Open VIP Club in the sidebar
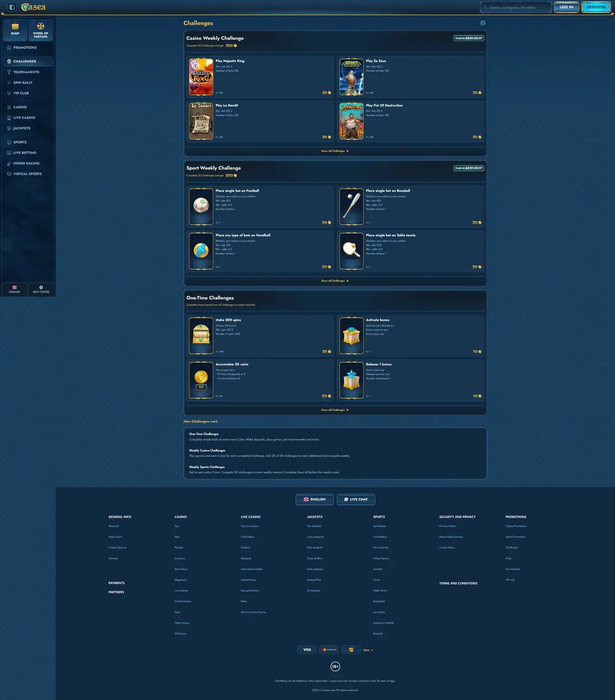 pos(28,93)
